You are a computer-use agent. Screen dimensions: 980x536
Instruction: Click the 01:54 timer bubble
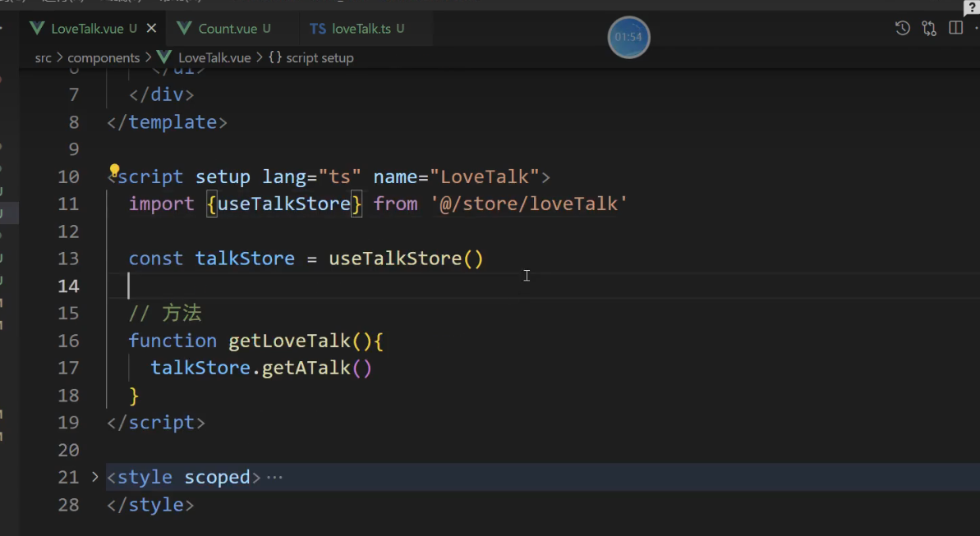tap(628, 38)
